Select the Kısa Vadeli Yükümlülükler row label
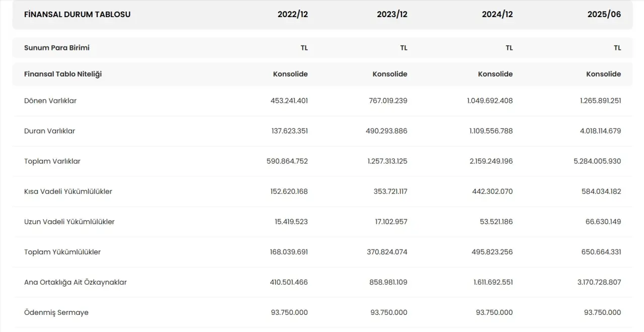The width and height of the screenshot is (644, 332). point(68,191)
